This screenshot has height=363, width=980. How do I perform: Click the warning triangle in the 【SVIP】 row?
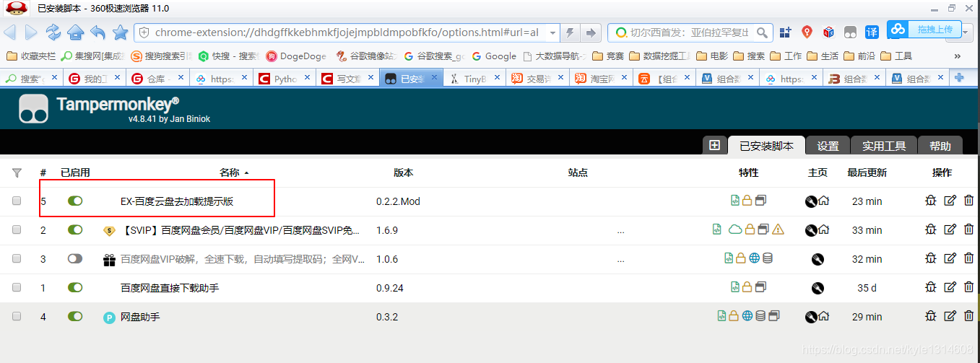778,229
